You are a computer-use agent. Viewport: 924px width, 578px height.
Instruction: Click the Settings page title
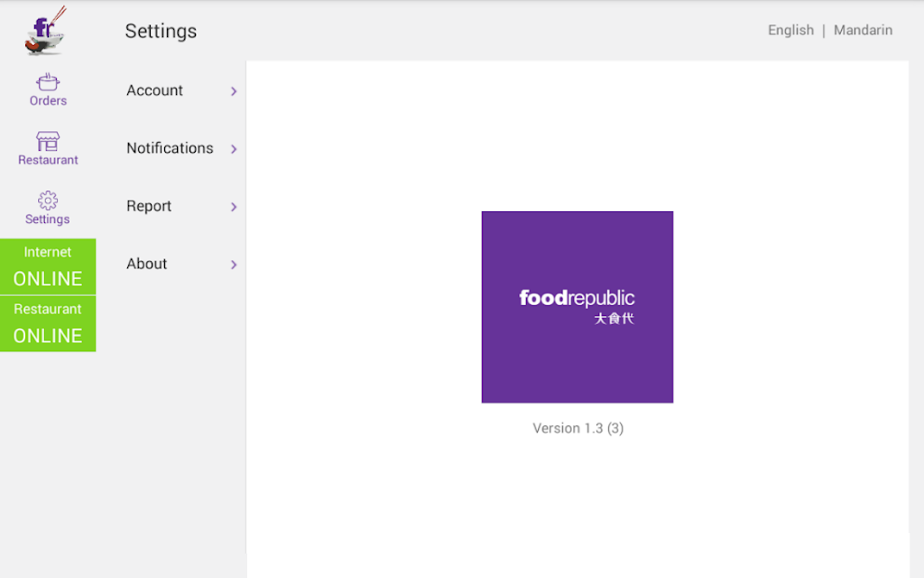[161, 32]
